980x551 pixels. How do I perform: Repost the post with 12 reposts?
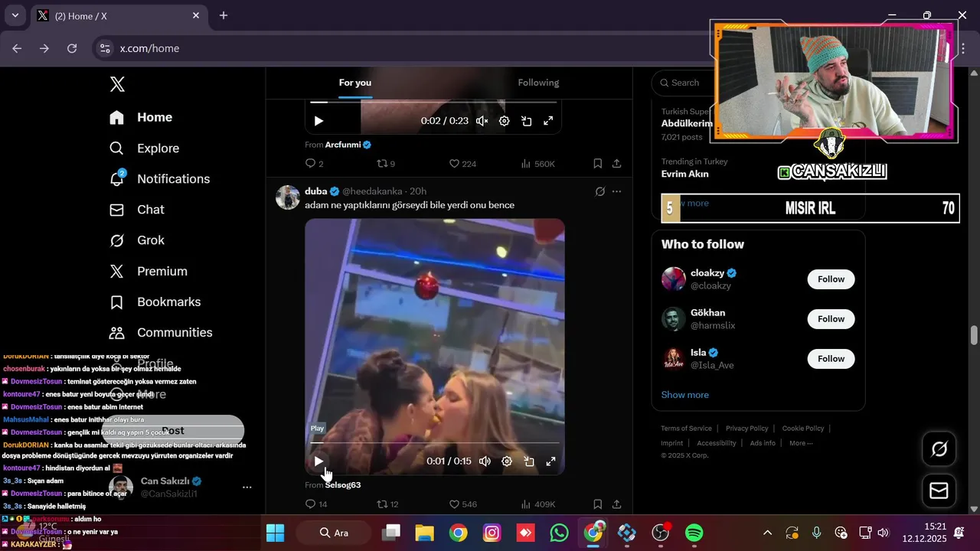click(388, 504)
